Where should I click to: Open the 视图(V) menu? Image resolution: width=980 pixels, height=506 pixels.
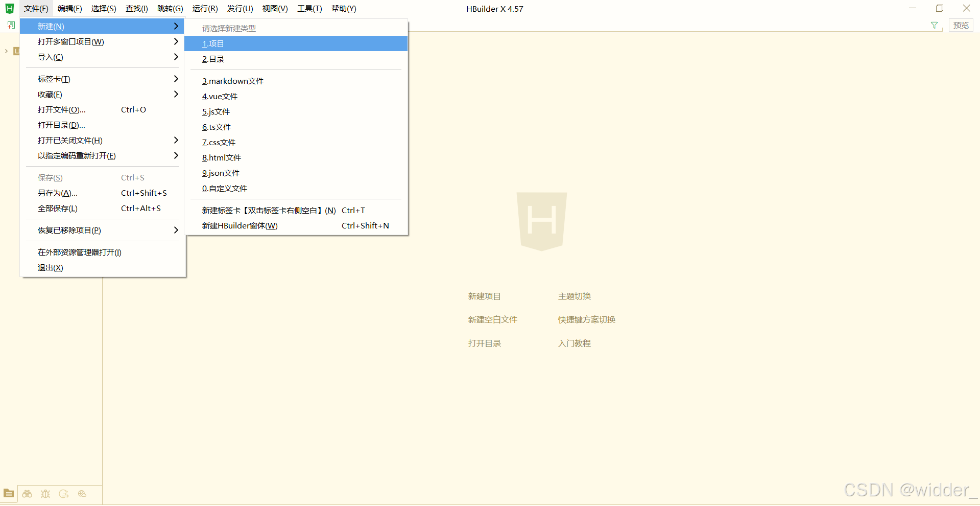pos(275,9)
